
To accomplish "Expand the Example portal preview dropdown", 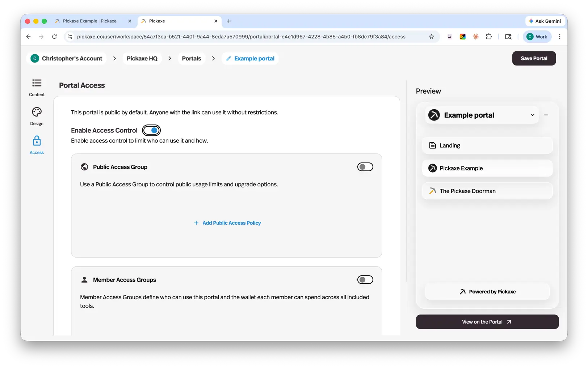I will coord(532,115).
